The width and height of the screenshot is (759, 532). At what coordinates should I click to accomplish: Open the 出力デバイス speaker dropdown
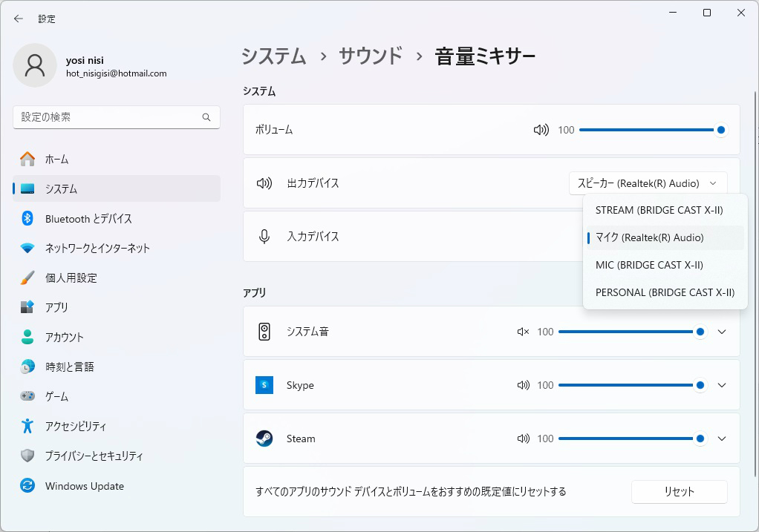[648, 183]
